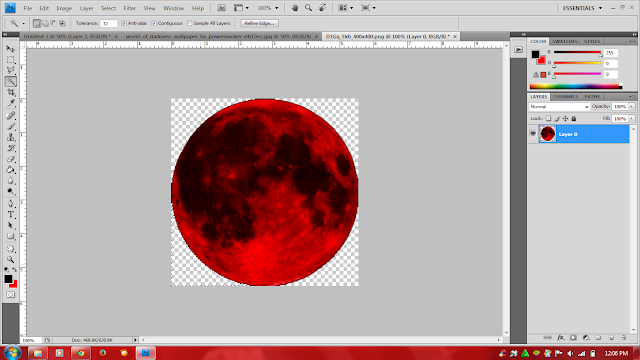Select the Eyedropper tool

tap(11, 103)
